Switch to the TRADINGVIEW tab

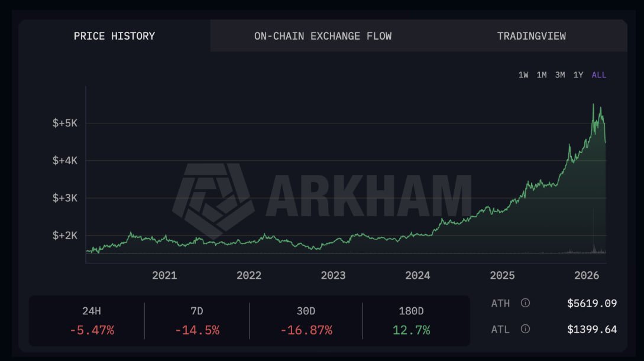pyautogui.click(x=531, y=35)
